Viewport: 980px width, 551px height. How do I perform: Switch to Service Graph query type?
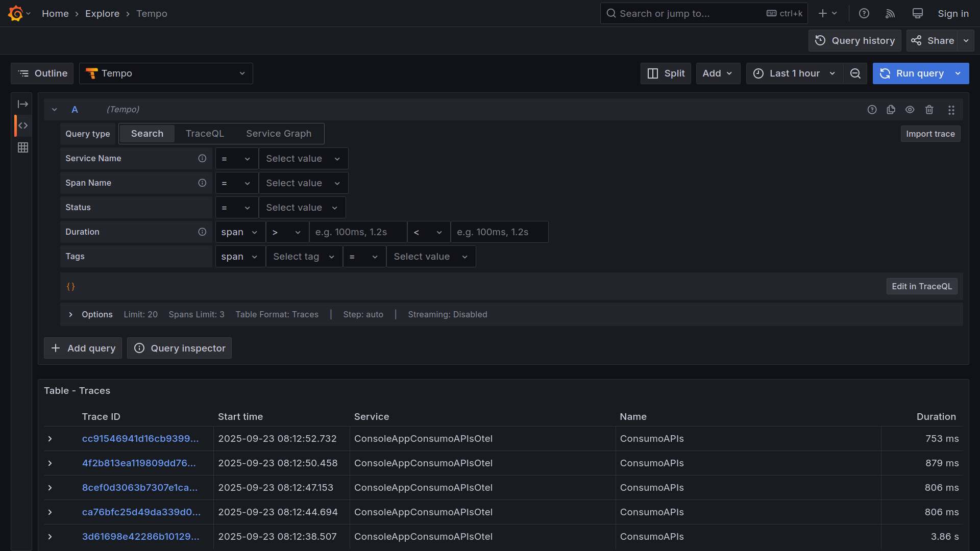coord(279,134)
